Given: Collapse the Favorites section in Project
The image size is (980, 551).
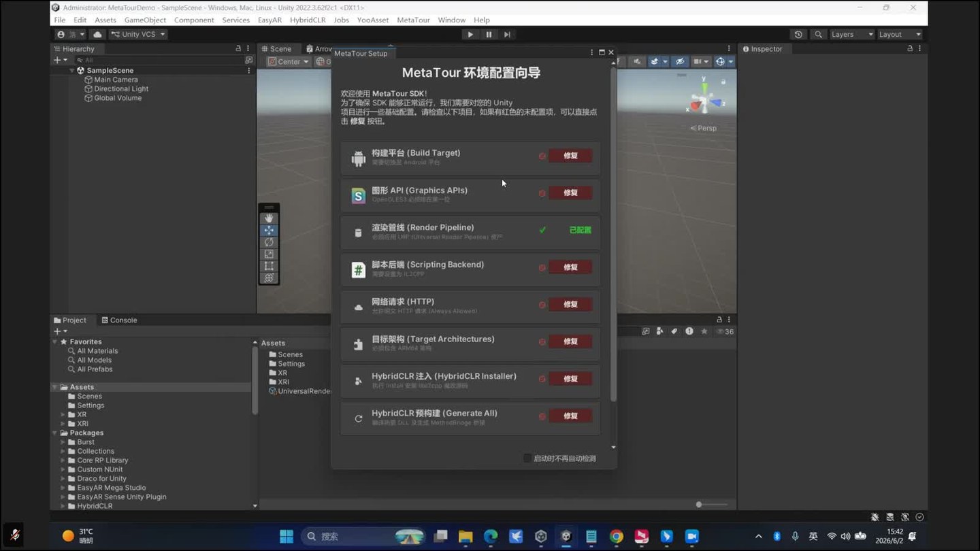Looking at the screenshot, I should [55, 342].
